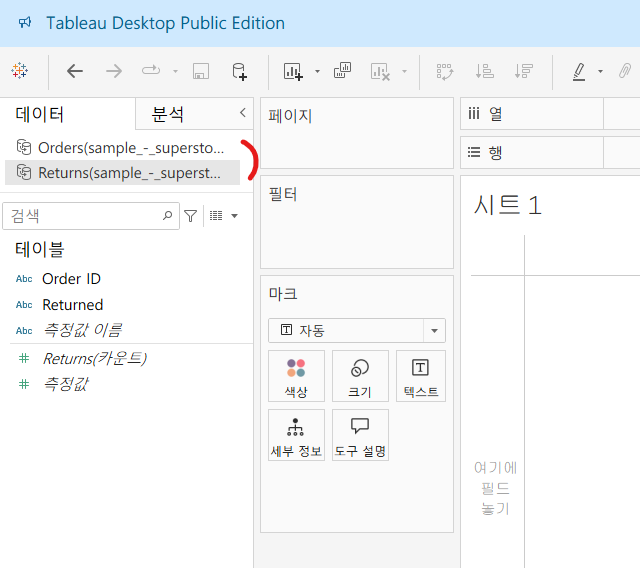Click the 여기에 필드 놓기 drop area
Screen dimensions: 640x568
(496, 488)
